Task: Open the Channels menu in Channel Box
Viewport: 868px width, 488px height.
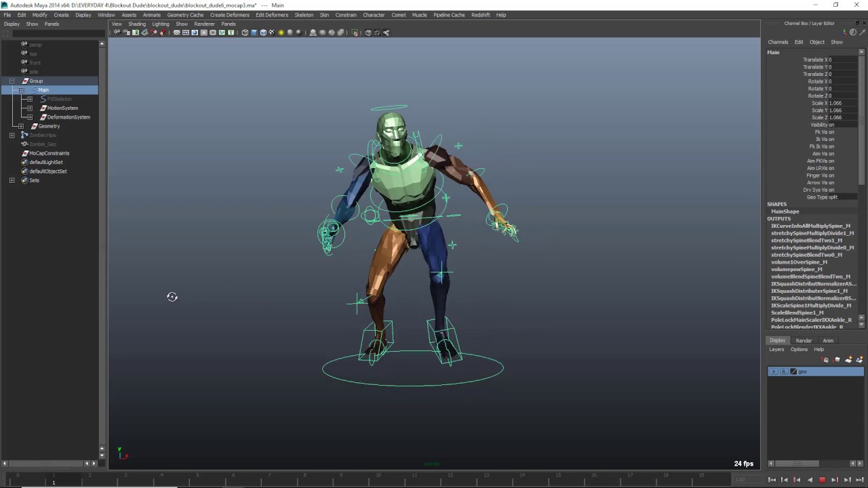Action: [x=778, y=42]
